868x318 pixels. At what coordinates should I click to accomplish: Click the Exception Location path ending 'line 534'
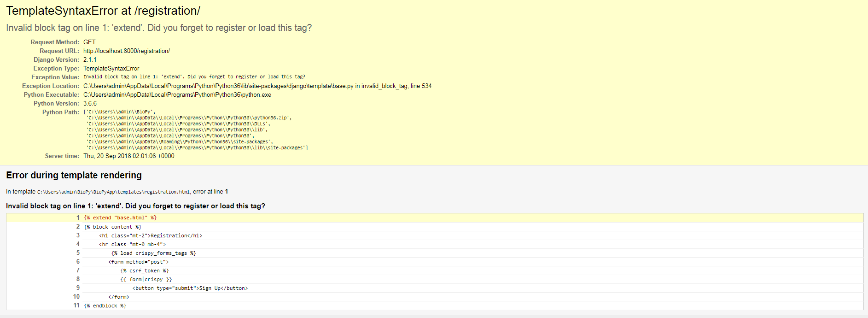[x=257, y=86]
